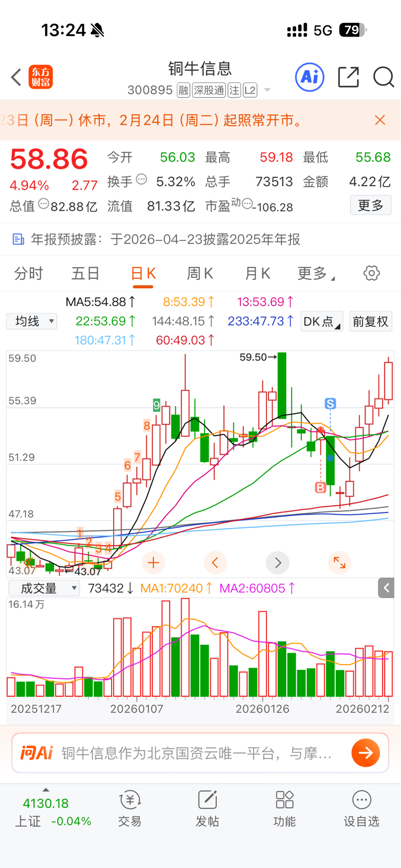Tap the 设自选 watchlist icon
Screen dimensions: 401x868
click(x=361, y=809)
